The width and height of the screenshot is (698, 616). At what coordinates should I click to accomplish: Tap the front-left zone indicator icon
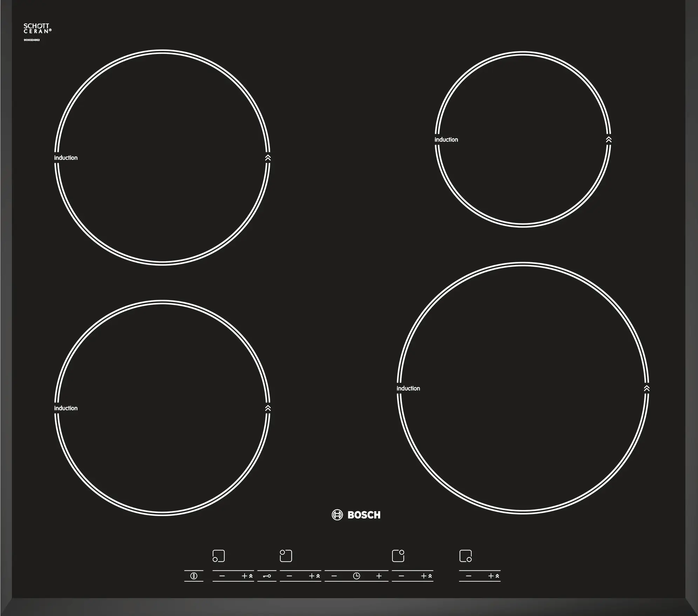pos(219,556)
